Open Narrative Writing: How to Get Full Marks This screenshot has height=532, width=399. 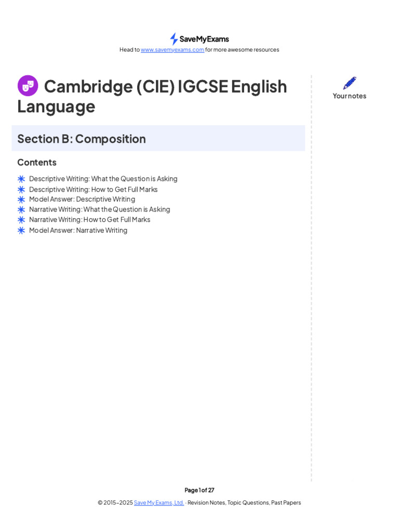click(x=89, y=219)
